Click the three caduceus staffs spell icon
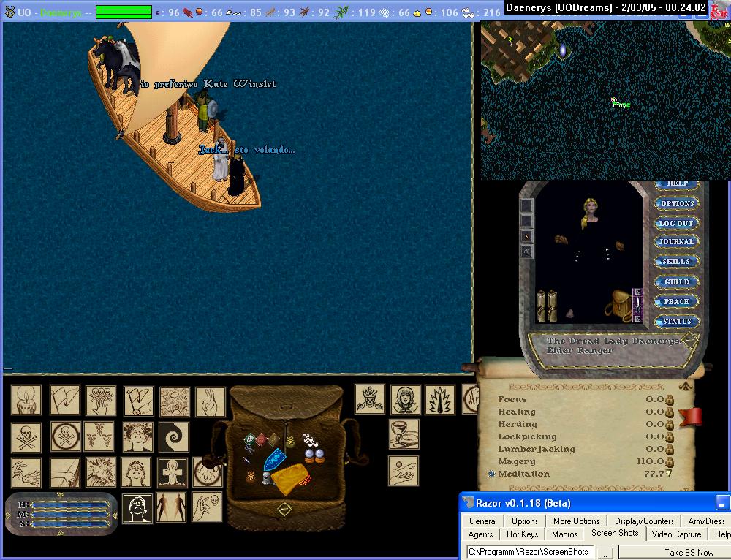Viewport: 731px width, 560px height. click(x=99, y=436)
